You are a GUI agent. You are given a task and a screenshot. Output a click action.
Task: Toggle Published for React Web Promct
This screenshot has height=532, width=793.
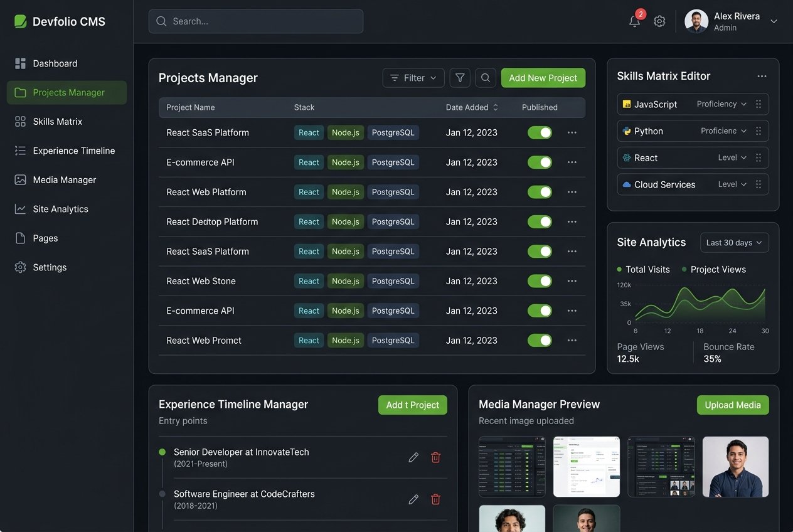pyautogui.click(x=540, y=340)
